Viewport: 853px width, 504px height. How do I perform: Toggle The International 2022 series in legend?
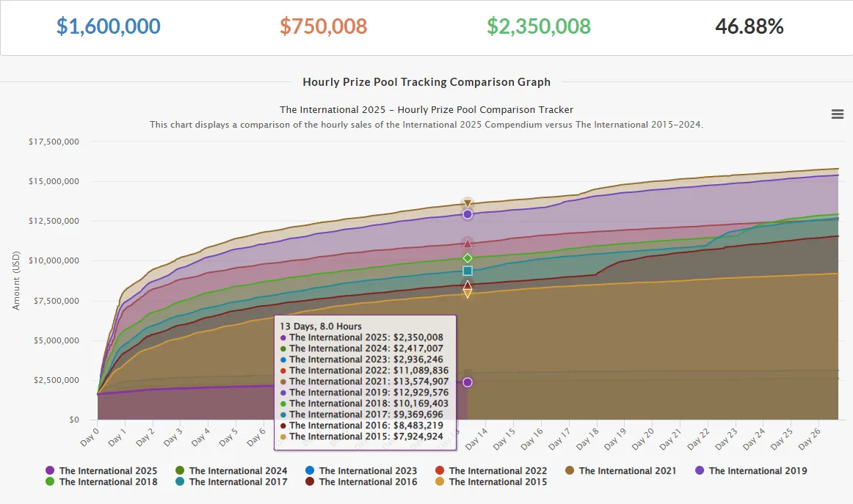coord(491,471)
